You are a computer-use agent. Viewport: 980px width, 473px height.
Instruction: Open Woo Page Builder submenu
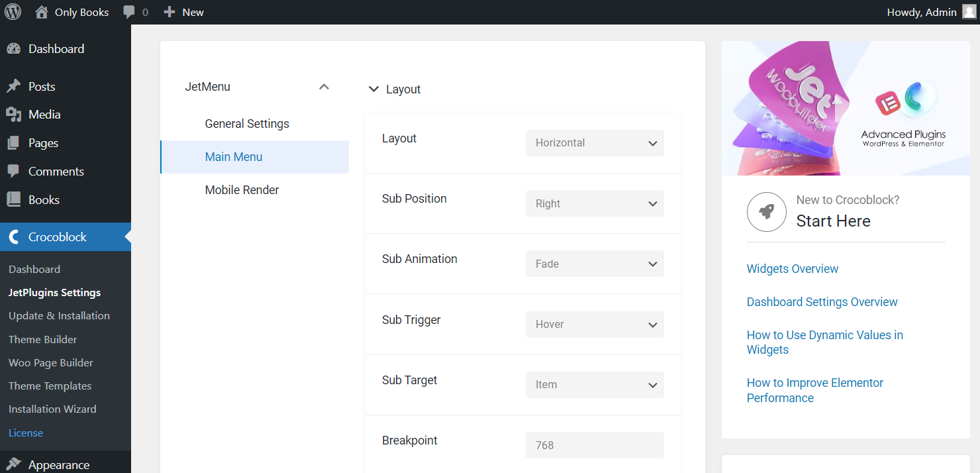click(51, 363)
